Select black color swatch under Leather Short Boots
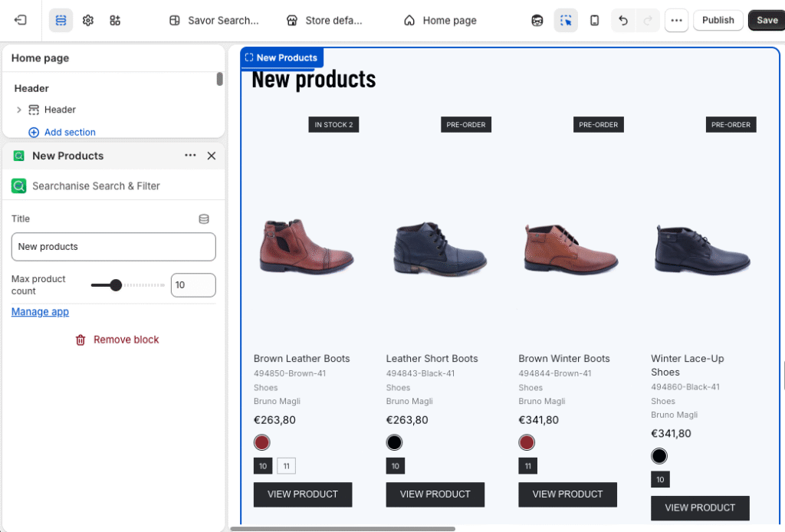Viewport: 785px width, 532px height. (395, 442)
